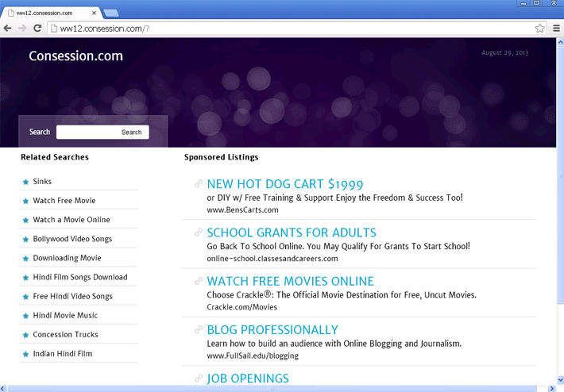Image resolution: width=564 pixels, height=392 pixels.
Task: Click inside the site search text field
Action: click(87, 133)
